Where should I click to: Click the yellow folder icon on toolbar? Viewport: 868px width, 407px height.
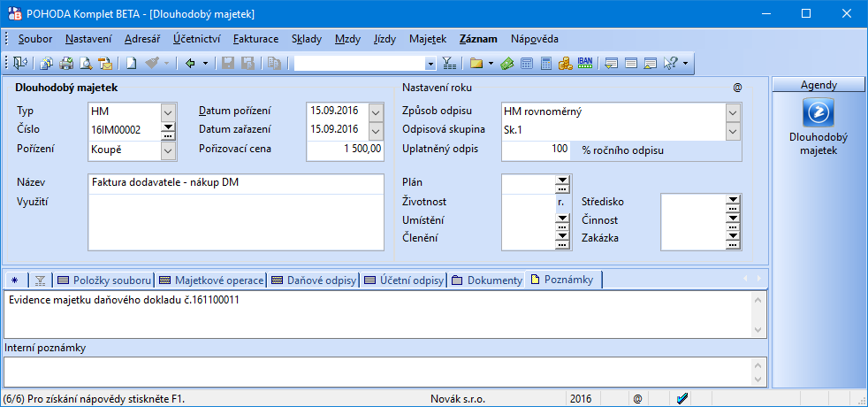pos(476,63)
